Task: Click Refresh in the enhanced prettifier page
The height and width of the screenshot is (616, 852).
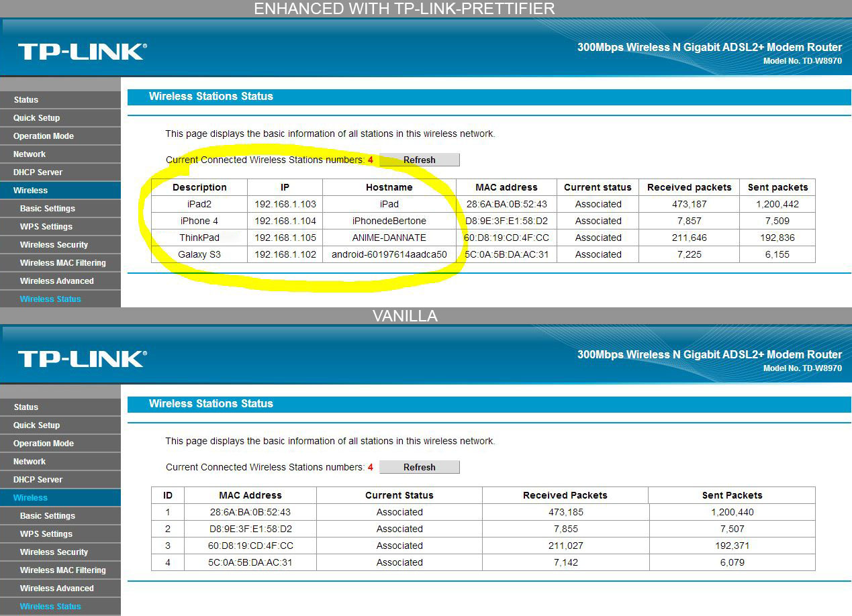Action: pyautogui.click(x=420, y=160)
